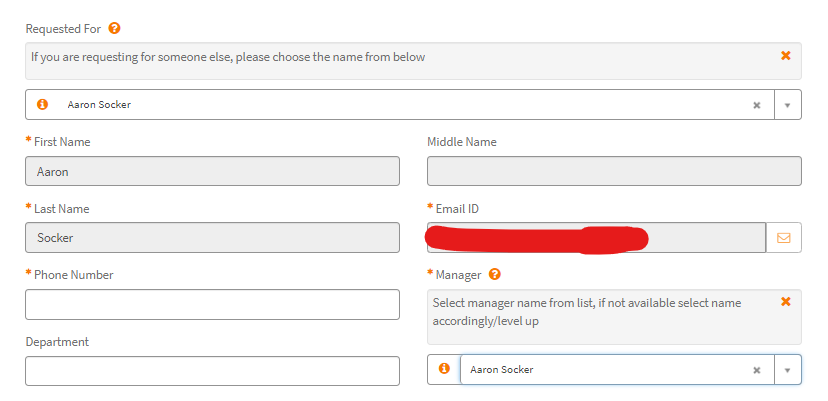Clear Aaron Socker from Requested For field
This screenshot has height=401, width=828.
click(757, 105)
